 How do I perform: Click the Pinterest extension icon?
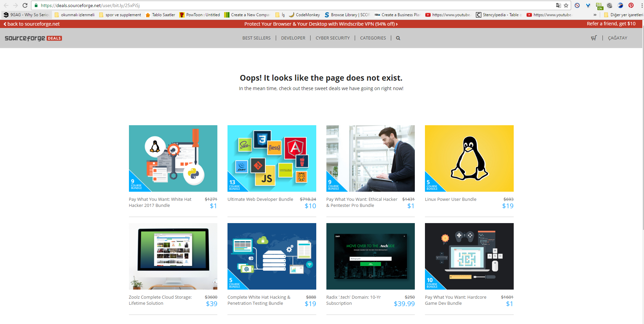pos(631,5)
